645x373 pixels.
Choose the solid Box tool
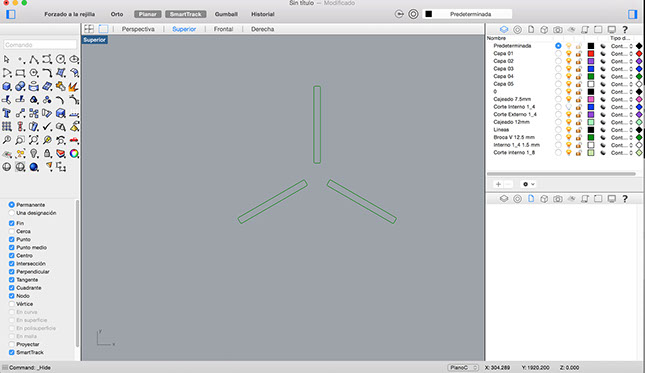(7, 87)
